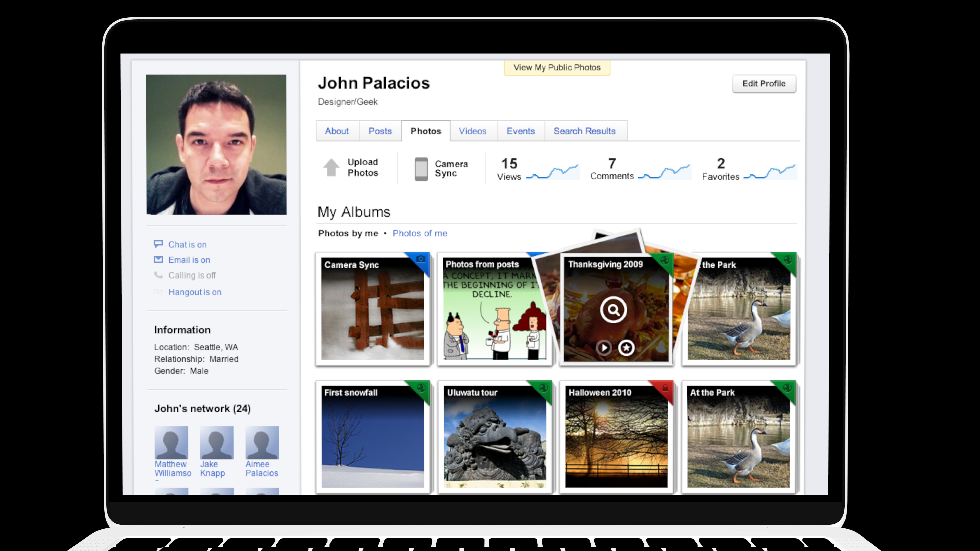Select the Photos tab
The height and width of the screenshot is (551, 980).
click(x=426, y=131)
